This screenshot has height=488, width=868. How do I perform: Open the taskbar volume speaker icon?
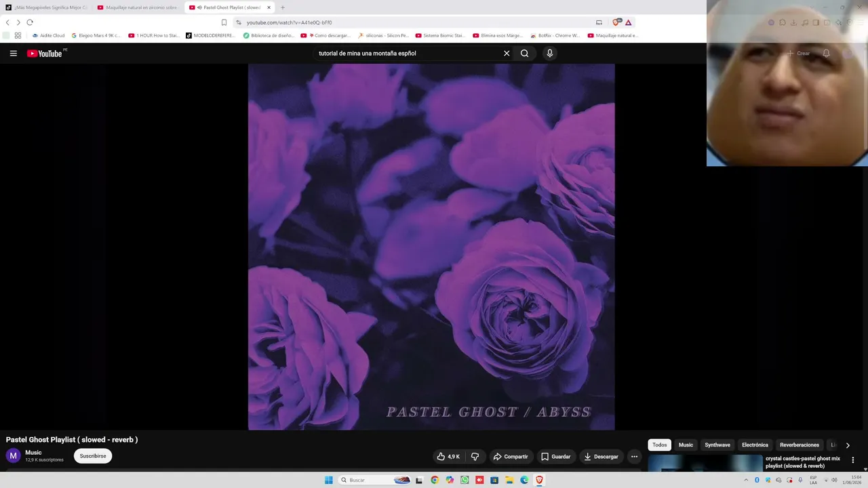(834, 480)
